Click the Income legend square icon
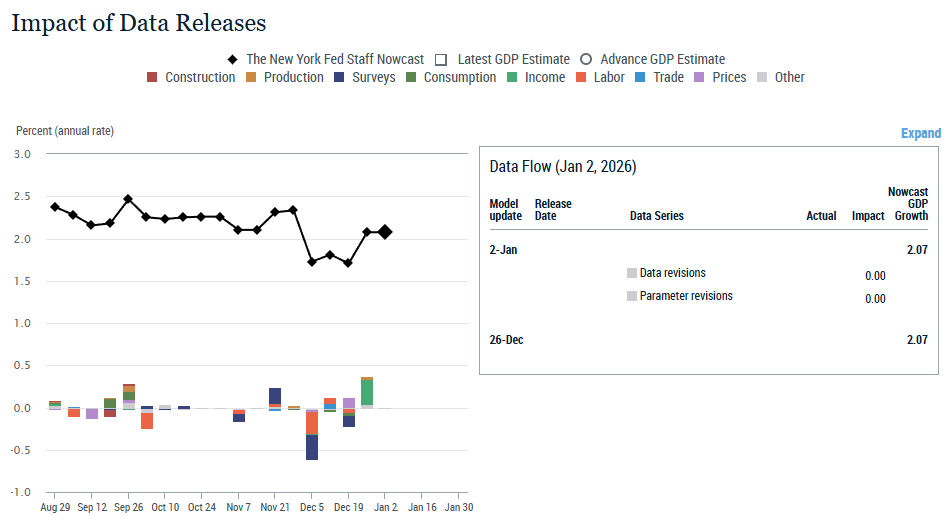The width and height of the screenshot is (952, 518). pos(512,78)
